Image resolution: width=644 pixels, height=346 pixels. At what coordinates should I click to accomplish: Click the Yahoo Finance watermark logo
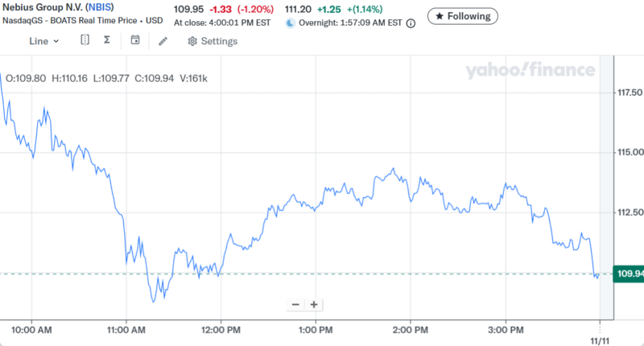pyautogui.click(x=530, y=71)
